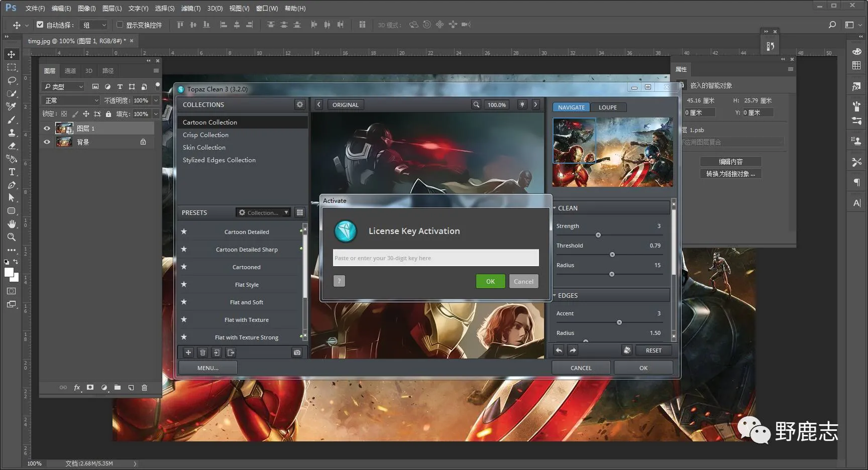
Task: Switch to the LOUPE tab
Action: [607, 107]
